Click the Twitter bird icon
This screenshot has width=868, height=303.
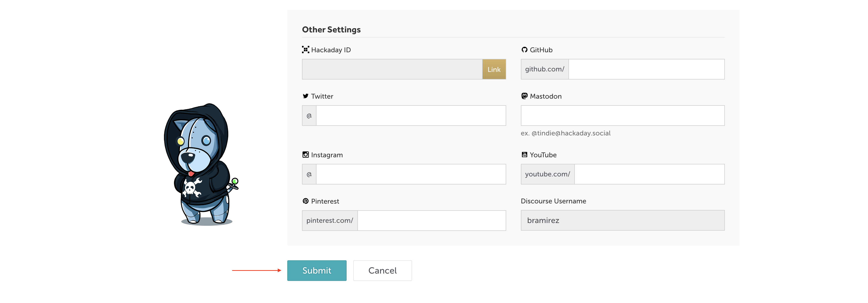click(x=305, y=96)
